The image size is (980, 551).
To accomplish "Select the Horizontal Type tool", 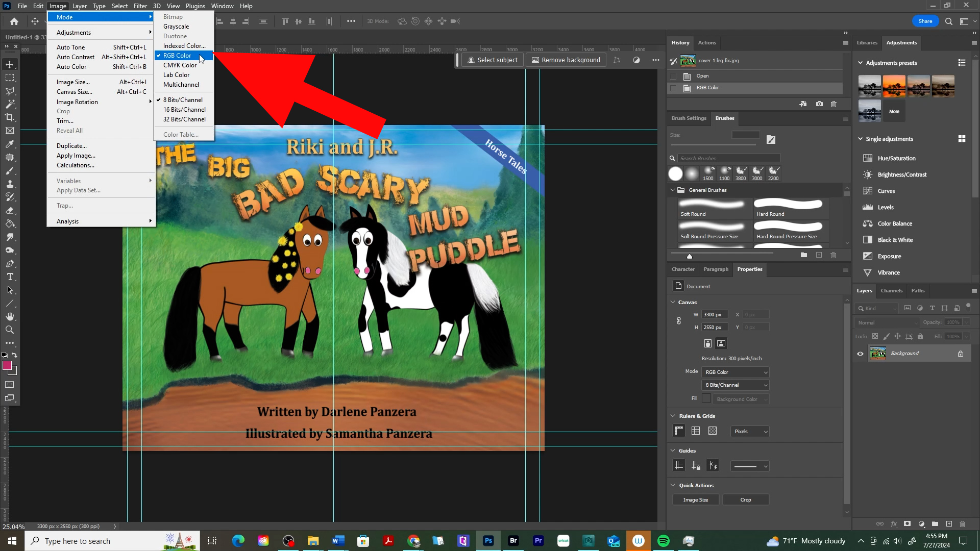I will click(10, 277).
